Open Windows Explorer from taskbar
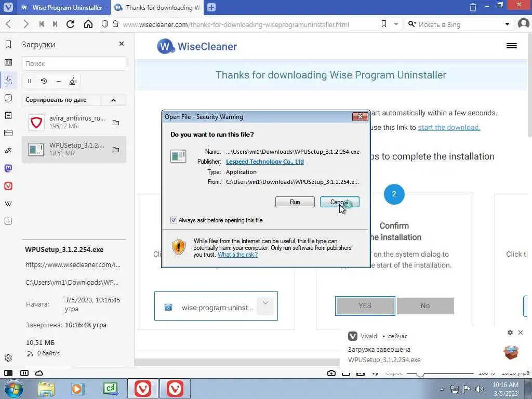This screenshot has height=399, width=532. tap(46, 389)
